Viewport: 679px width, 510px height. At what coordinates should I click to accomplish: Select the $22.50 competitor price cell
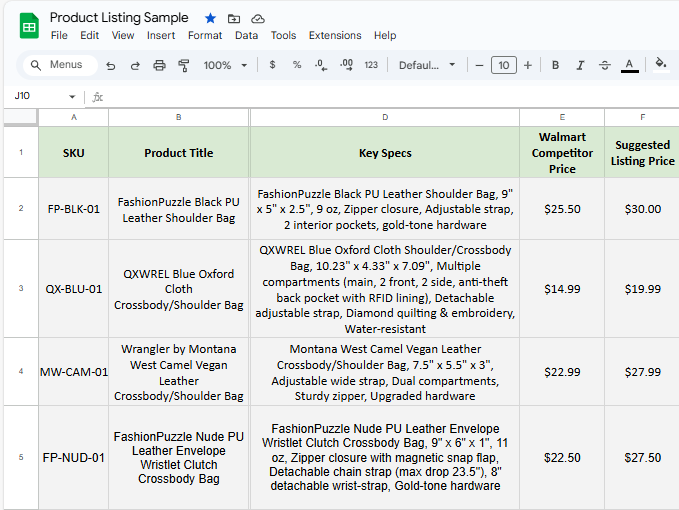pyautogui.click(x=562, y=458)
